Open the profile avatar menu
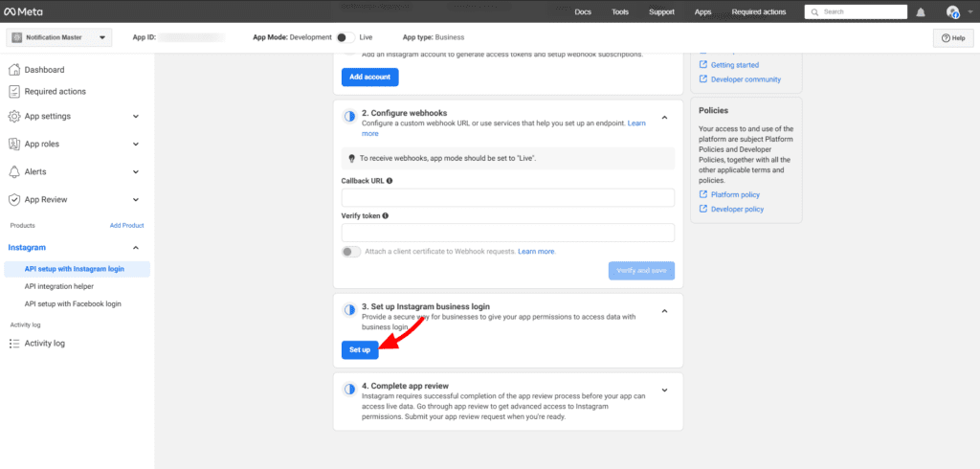Screen dimensions: 980x469 tap(953, 11)
